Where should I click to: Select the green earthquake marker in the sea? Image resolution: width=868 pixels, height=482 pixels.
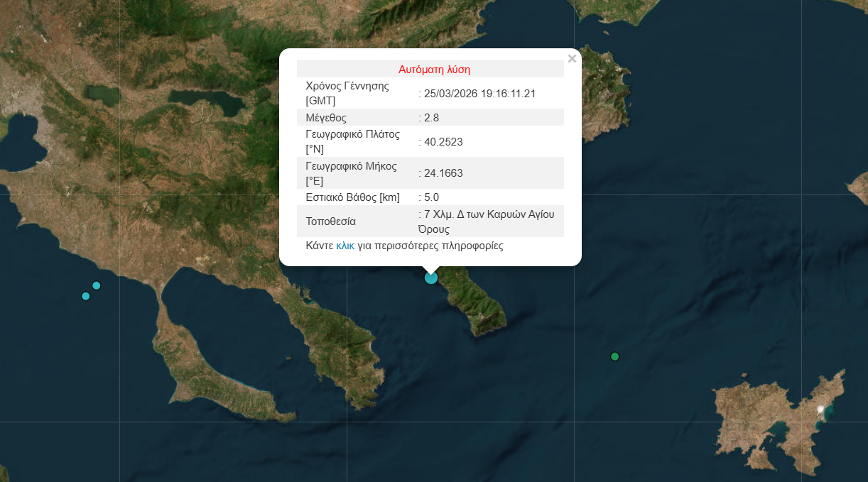coord(615,356)
